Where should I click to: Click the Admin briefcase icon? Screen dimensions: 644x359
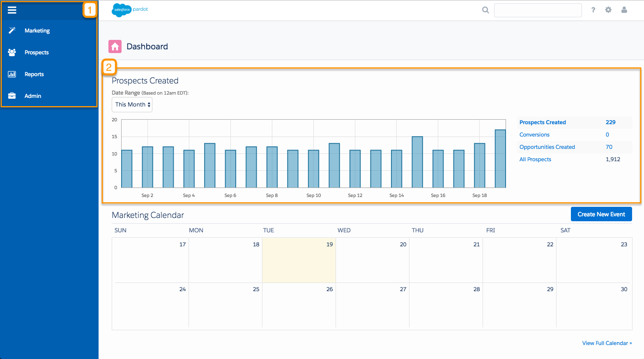(12, 96)
